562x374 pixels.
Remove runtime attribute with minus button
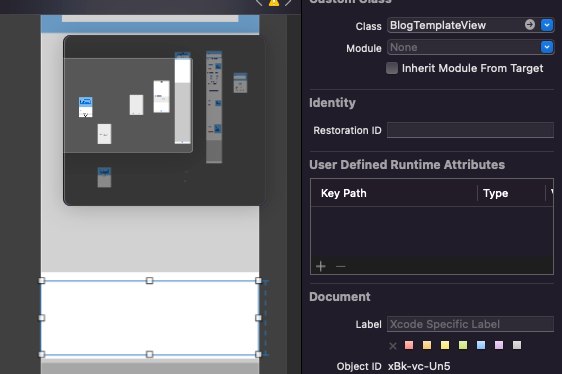coord(340,266)
